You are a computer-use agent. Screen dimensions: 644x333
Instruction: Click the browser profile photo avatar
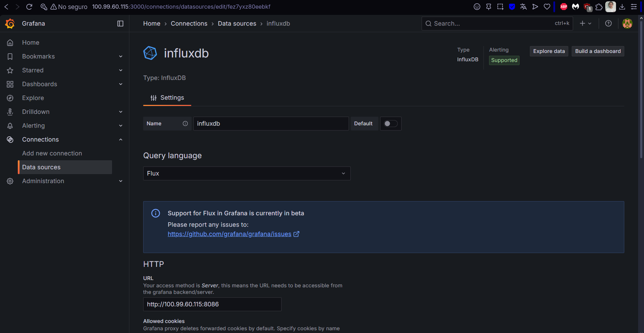(611, 7)
